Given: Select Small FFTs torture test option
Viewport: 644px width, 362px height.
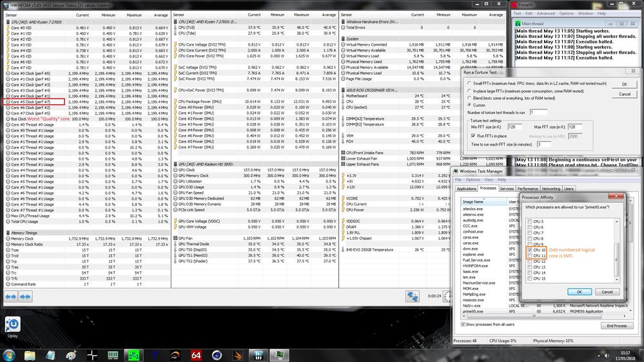Looking at the screenshot, I should [x=469, y=83].
